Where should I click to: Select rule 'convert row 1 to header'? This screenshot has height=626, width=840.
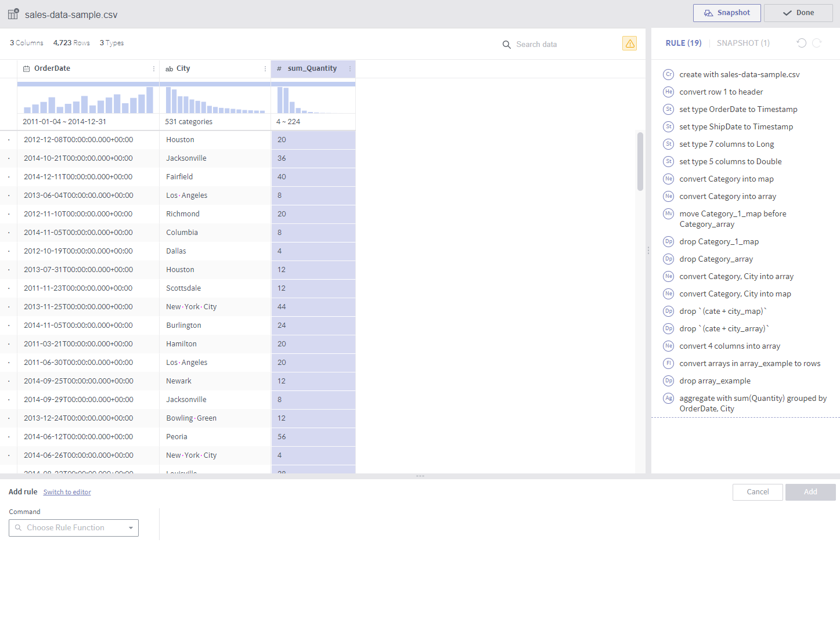pyautogui.click(x=721, y=92)
